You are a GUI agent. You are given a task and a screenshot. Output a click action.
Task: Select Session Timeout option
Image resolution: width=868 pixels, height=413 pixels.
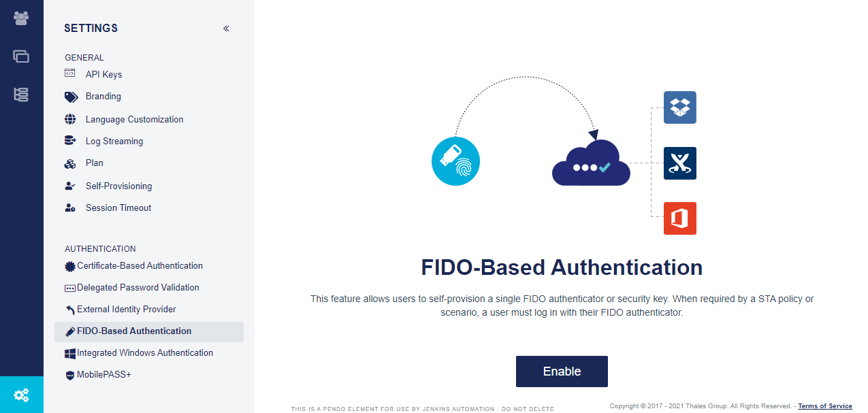pyautogui.click(x=118, y=208)
